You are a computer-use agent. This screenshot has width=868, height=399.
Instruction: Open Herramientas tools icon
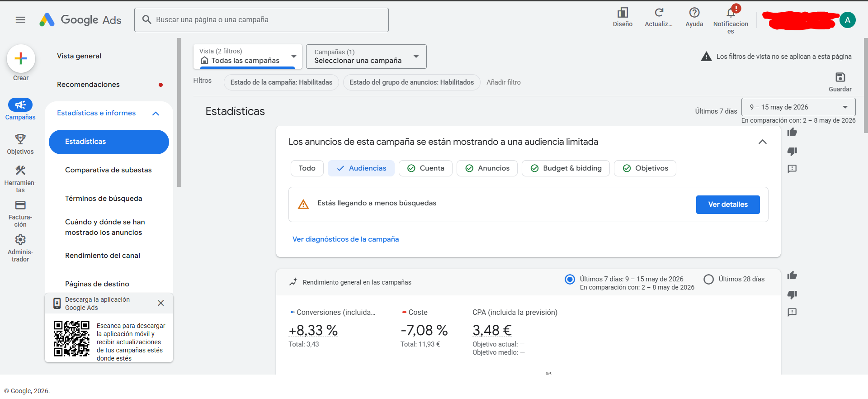20,170
